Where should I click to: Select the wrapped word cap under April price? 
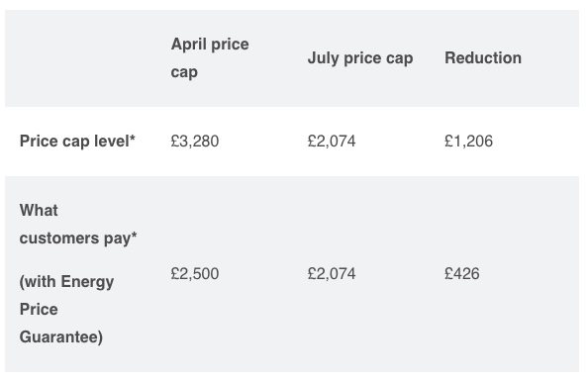(x=184, y=72)
